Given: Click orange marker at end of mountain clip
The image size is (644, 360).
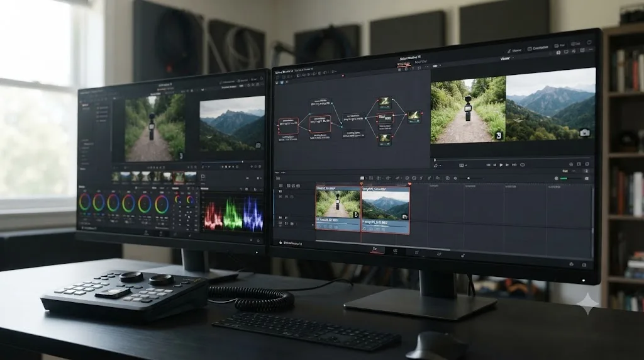Looking at the screenshot, I should [409, 184].
